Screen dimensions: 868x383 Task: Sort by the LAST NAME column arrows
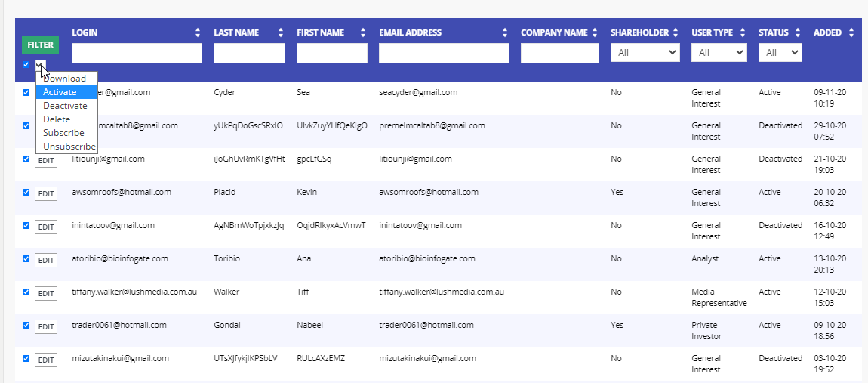281,32
